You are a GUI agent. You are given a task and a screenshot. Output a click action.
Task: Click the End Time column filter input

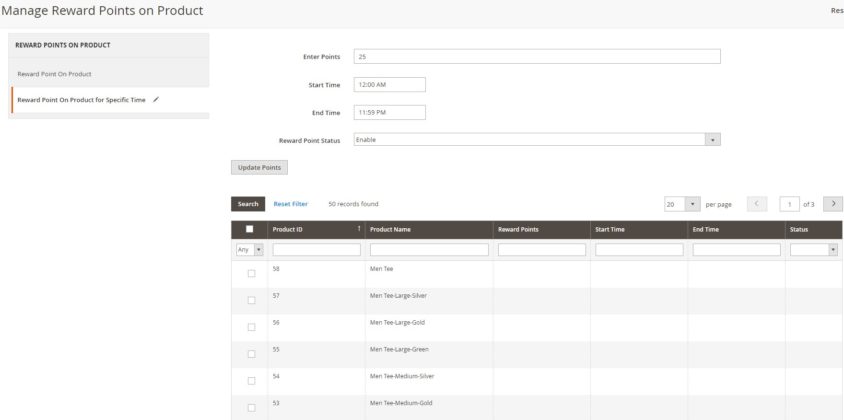point(736,250)
